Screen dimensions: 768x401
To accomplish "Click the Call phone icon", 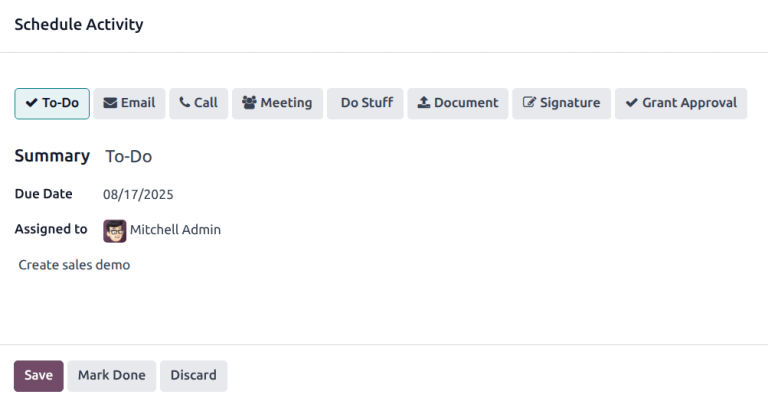I will 185,103.
